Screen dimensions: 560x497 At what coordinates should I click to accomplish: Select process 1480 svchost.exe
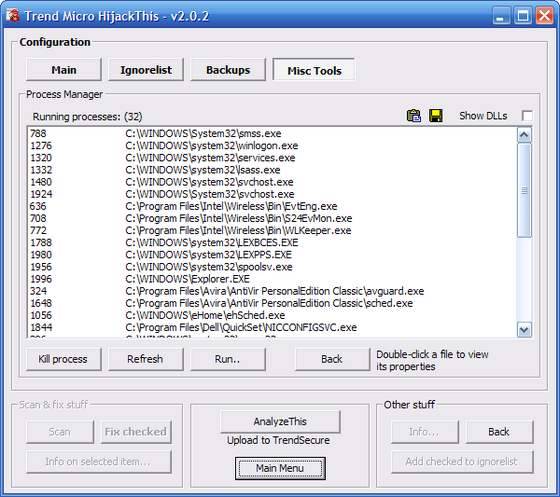[x=272, y=182]
